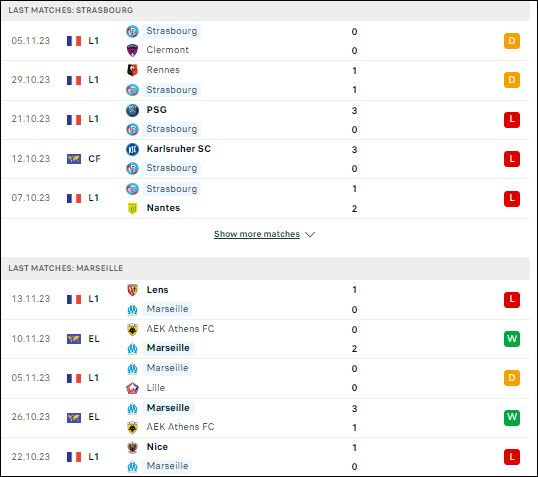This screenshot has width=538, height=477.
Task: Click the Clermont club crest icon
Action: (132, 50)
